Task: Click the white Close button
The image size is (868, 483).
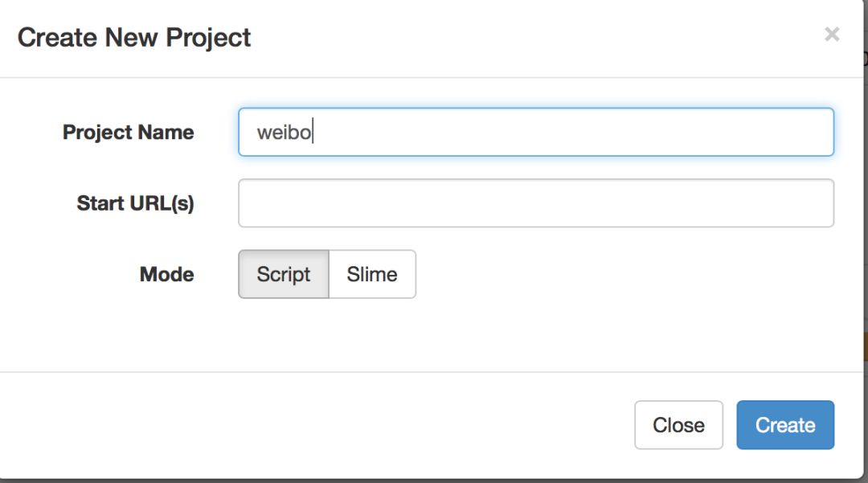Action: tap(678, 425)
